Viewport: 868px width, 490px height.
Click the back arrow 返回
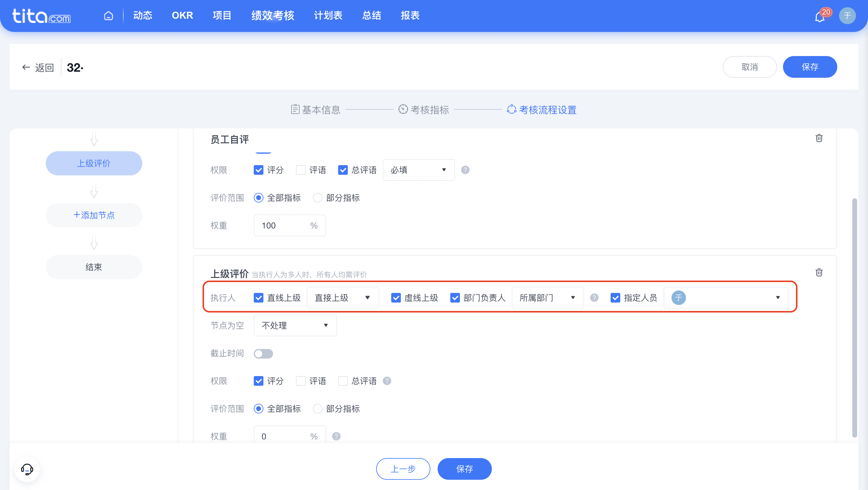pyautogui.click(x=26, y=68)
